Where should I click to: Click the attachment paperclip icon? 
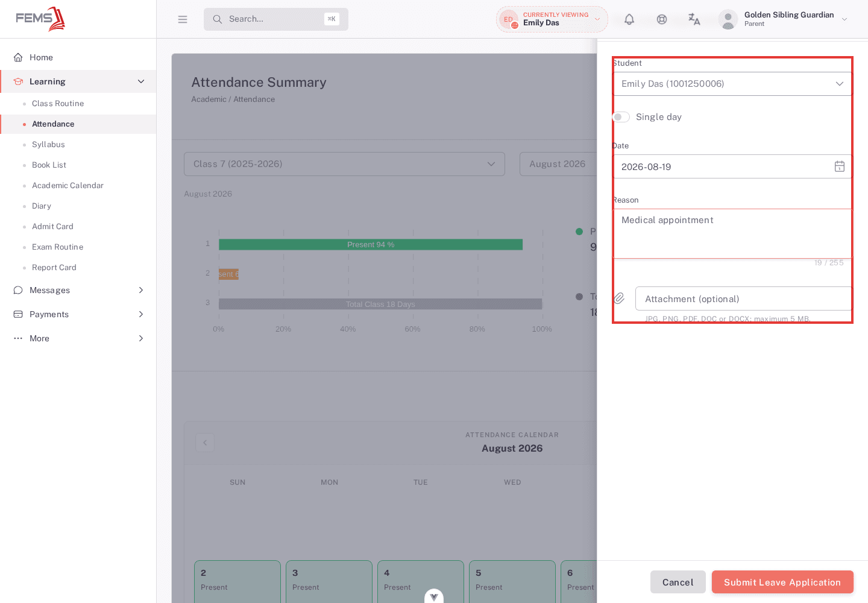pos(619,298)
